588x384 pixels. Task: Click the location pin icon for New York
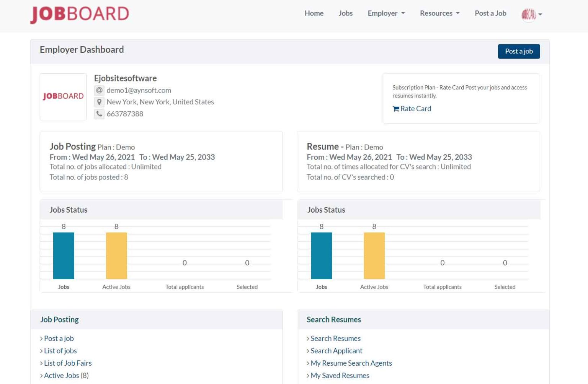(99, 102)
